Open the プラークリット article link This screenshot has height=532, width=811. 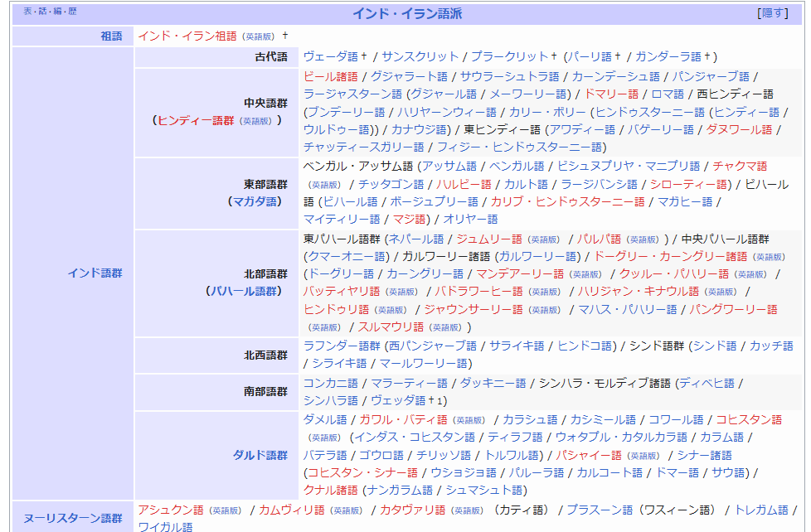(x=509, y=56)
